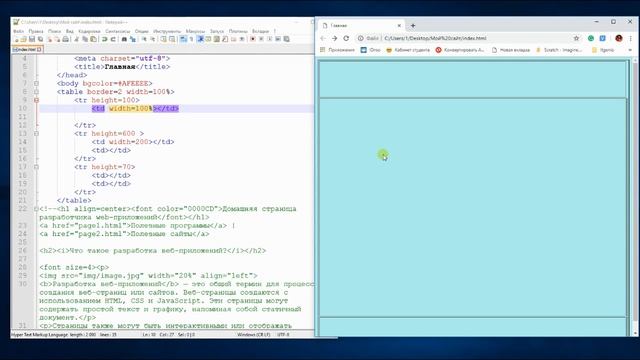The width and height of the screenshot is (640, 360).
Task: Open the Плагины menu
Action: [238, 31]
